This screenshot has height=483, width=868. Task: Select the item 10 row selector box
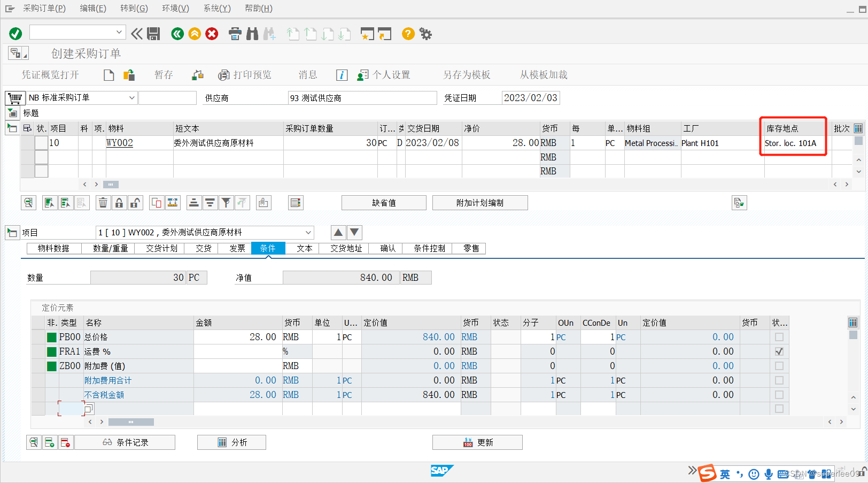click(41, 143)
